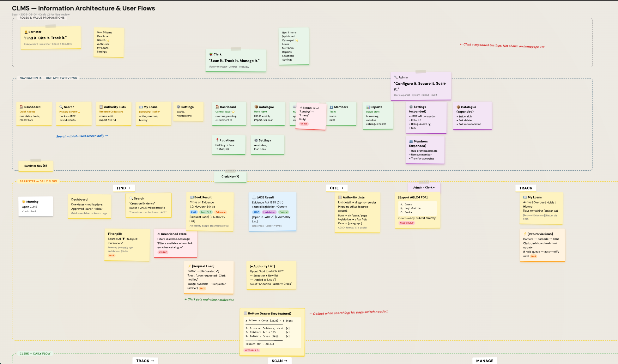Click the Locations pin icon
618x364 pixels.
(x=217, y=140)
